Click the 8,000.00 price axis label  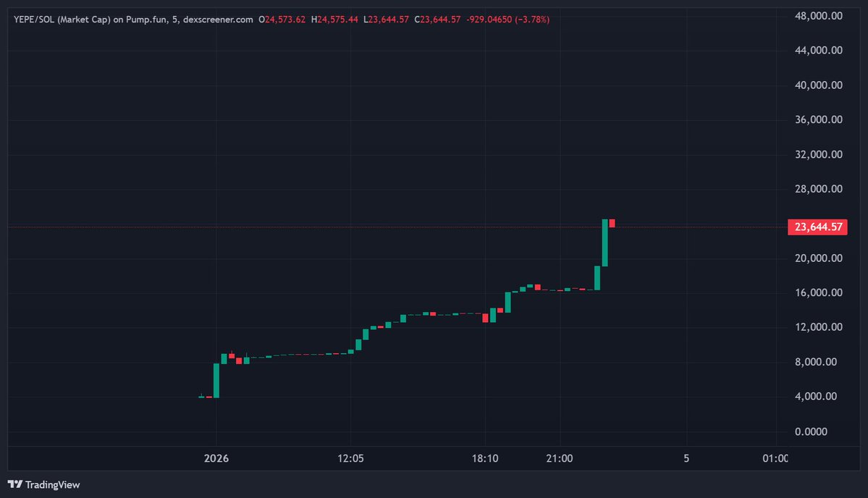tap(815, 362)
